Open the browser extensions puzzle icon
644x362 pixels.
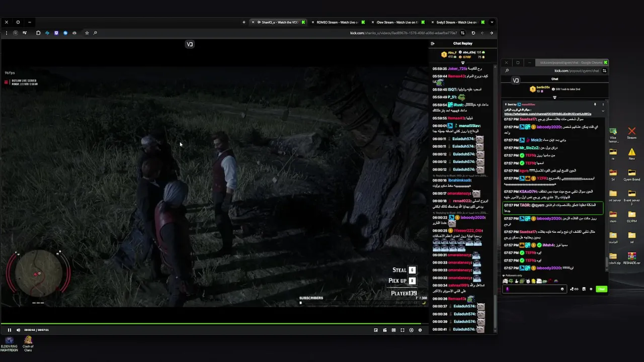(38, 33)
